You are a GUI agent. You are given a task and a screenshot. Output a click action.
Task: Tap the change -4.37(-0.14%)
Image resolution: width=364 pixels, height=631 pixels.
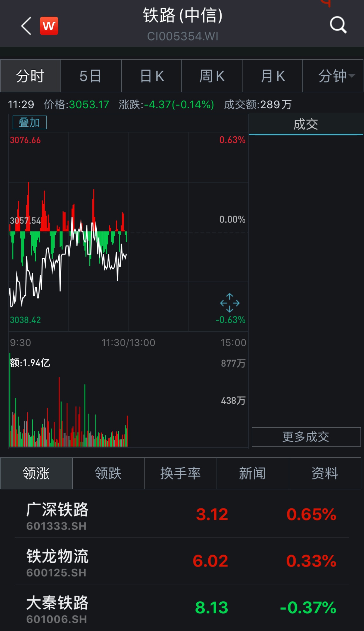coord(179,104)
